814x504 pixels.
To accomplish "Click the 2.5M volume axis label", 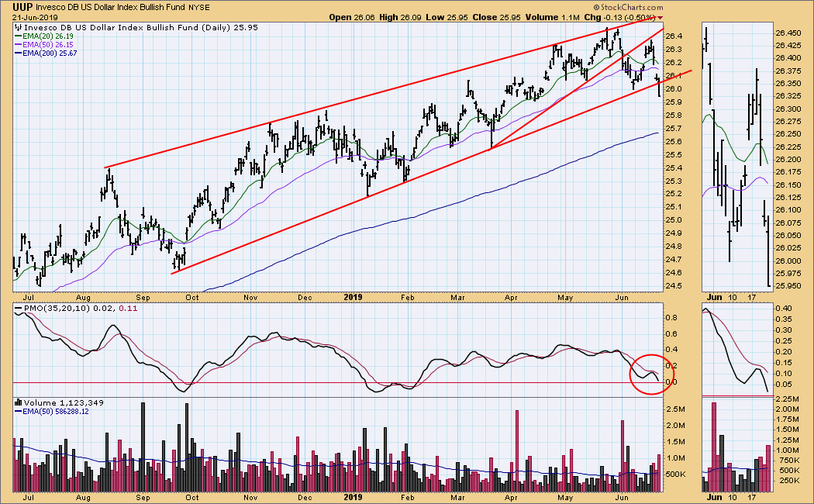I will click(675, 408).
